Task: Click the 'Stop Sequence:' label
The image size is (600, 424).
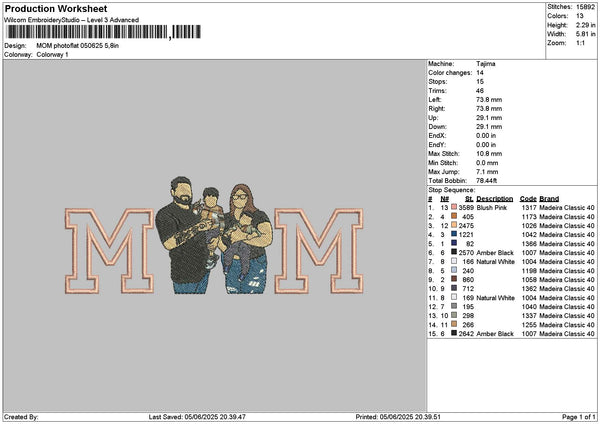Action: click(x=452, y=190)
